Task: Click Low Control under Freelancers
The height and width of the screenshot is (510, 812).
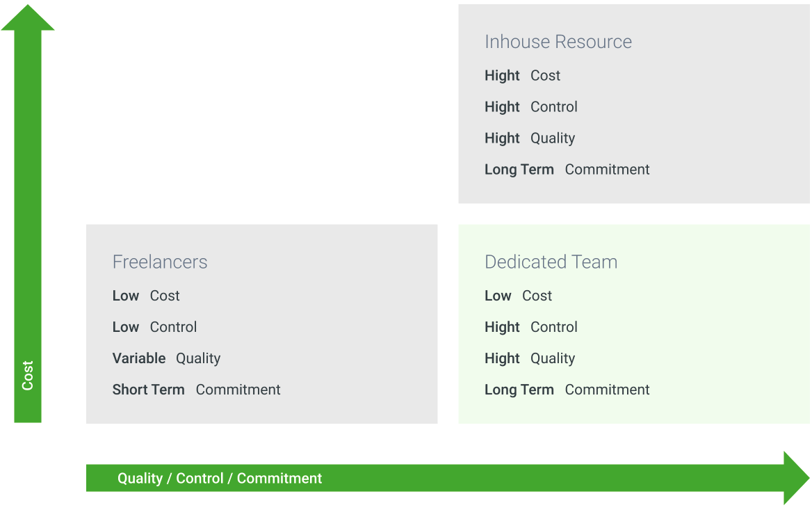Action: coord(155,327)
